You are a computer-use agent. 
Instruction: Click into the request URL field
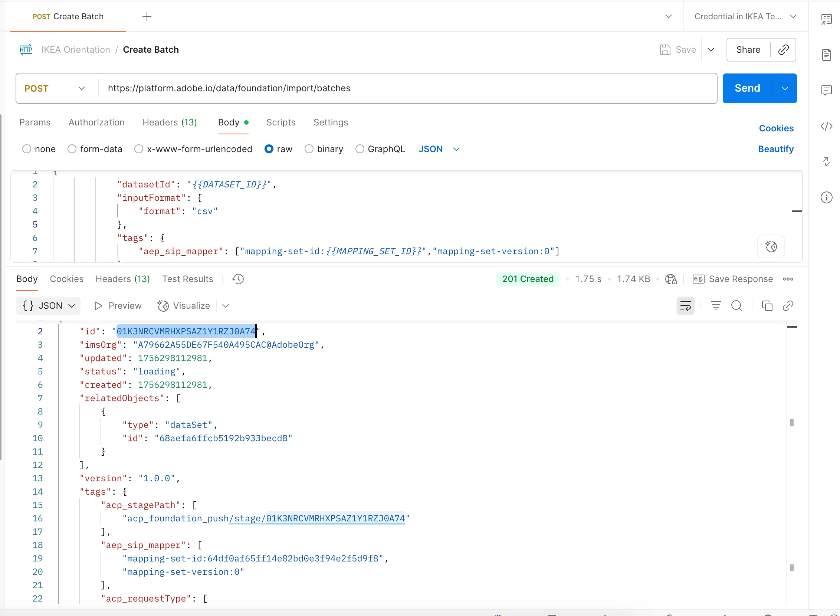(x=407, y=88)
